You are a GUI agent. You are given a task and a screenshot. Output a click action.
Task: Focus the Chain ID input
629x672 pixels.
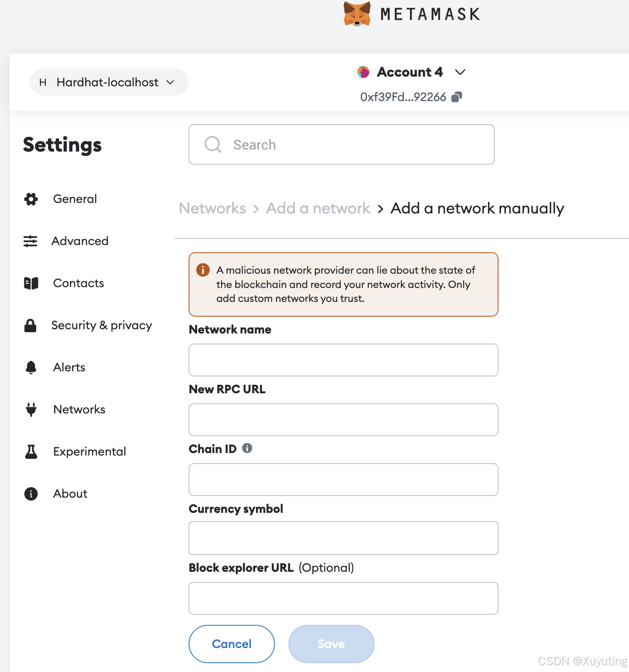coord(344,480)
